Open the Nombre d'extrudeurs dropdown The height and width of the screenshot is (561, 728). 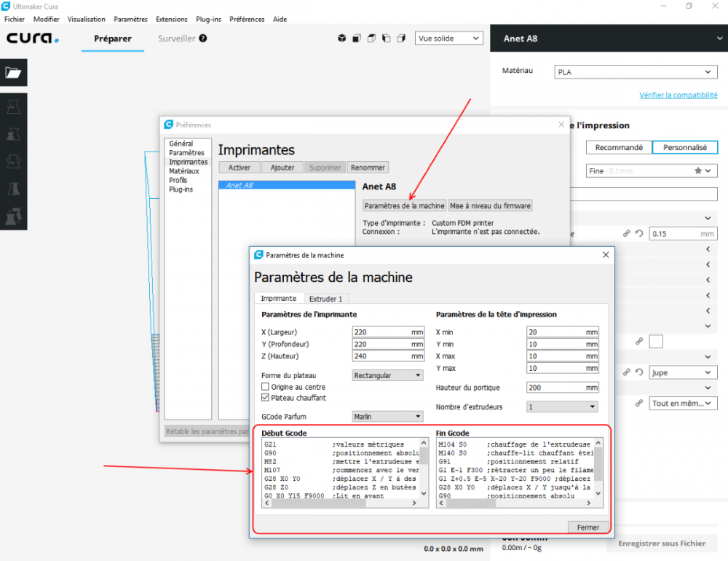(562, 407)
